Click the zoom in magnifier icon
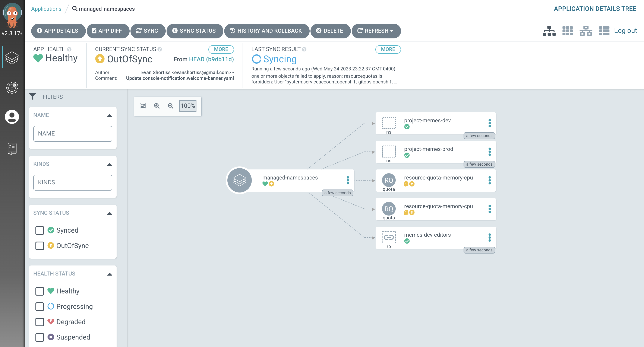The image size is (644, 347). pyautogui.click(x=156, y=106)
